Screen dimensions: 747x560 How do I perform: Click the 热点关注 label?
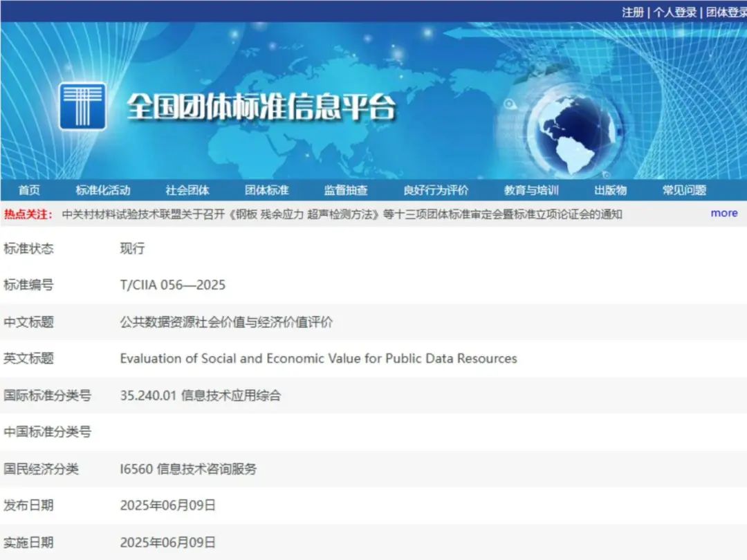(x=28, y=214)
